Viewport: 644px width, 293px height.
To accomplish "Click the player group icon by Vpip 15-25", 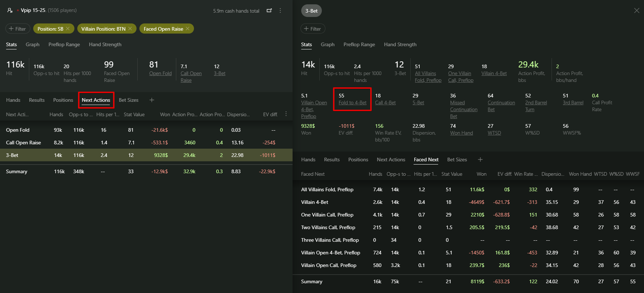I will [x=10, y=10].
